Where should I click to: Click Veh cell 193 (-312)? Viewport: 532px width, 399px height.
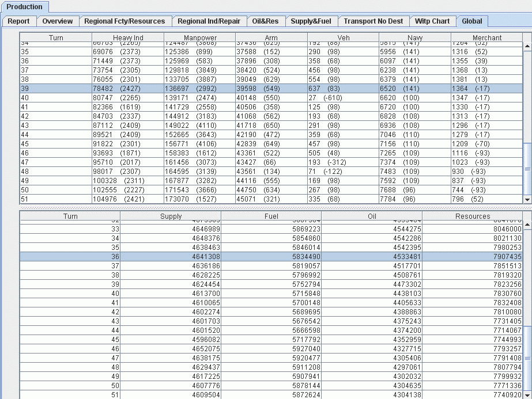[344, 162]
